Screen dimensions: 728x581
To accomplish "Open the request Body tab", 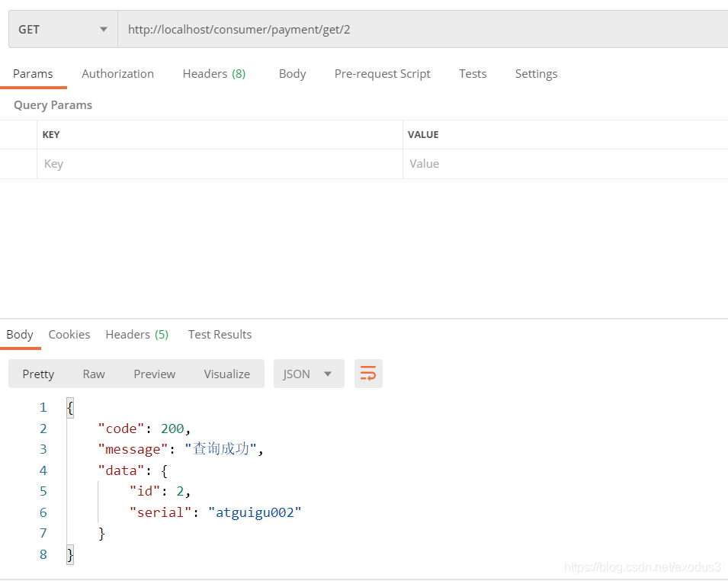I will point(293,74).
